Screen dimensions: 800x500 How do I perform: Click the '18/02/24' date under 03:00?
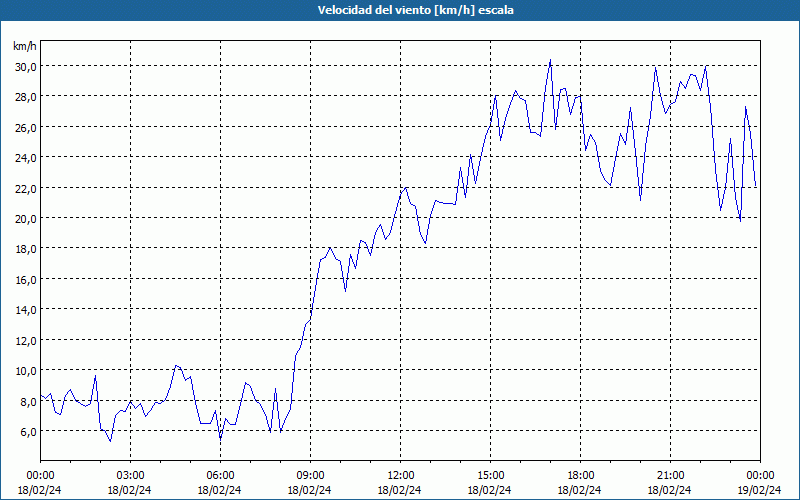coord(130,490)
